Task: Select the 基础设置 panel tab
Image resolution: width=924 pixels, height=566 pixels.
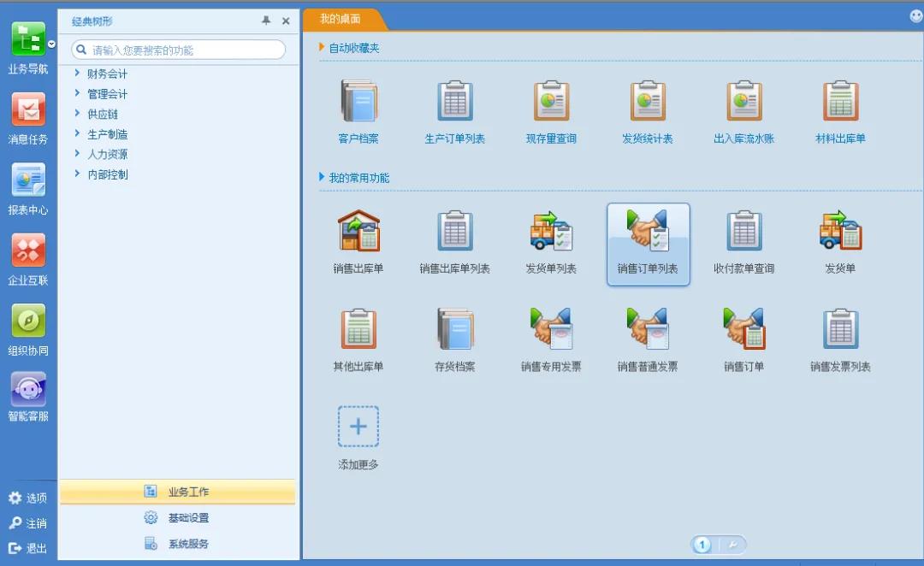Action: point(187,518)
